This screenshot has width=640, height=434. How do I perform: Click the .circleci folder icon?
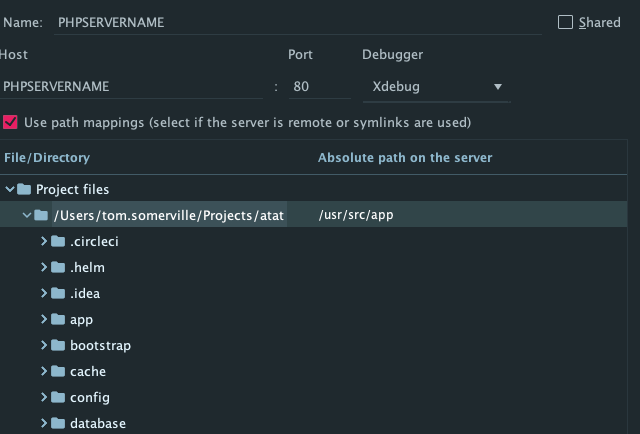(x=58, y=241)
